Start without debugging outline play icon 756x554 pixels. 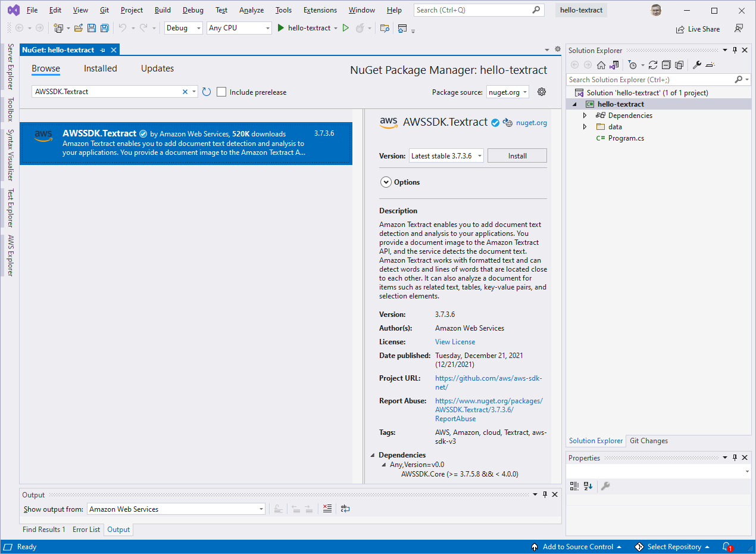click(345, 28)
